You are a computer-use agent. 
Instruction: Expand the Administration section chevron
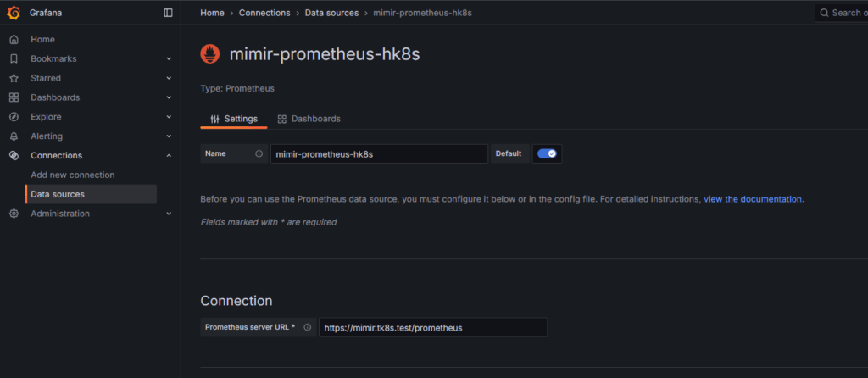pos(169,214)
